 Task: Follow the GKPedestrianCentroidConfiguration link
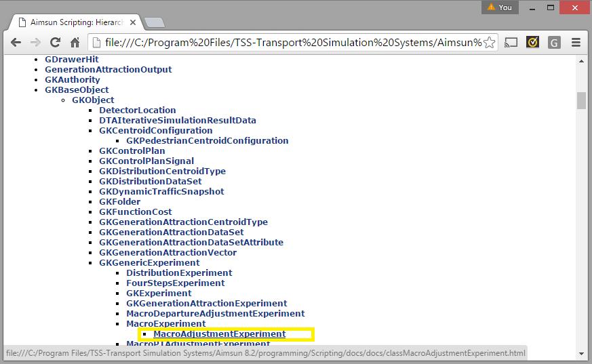coord(207,141)
